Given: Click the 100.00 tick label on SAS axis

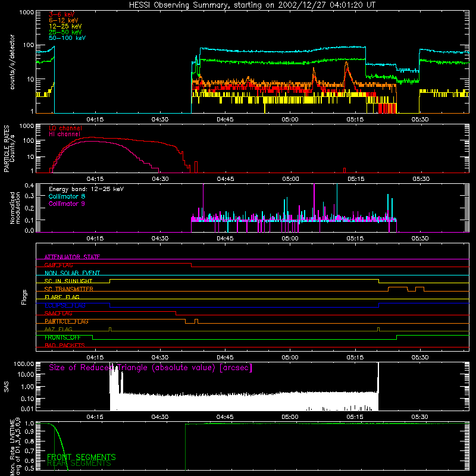Looking at the screenshot, I should point(24,364).
